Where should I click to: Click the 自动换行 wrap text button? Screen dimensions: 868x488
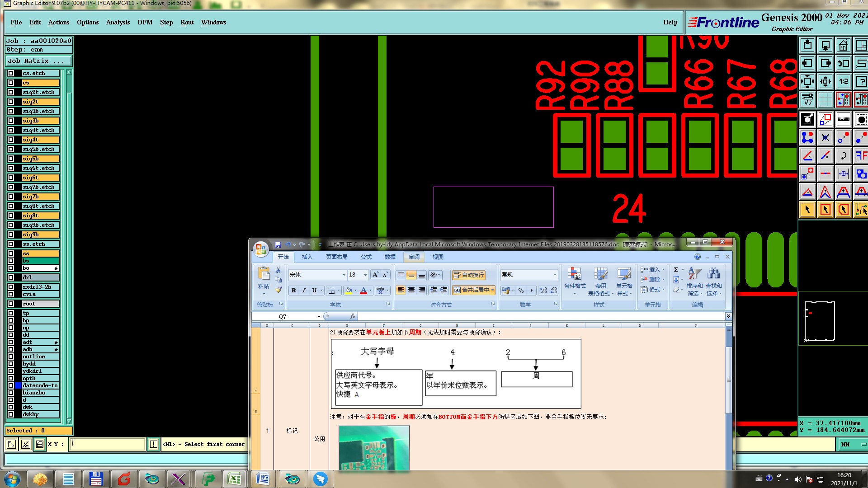[468, 275]
